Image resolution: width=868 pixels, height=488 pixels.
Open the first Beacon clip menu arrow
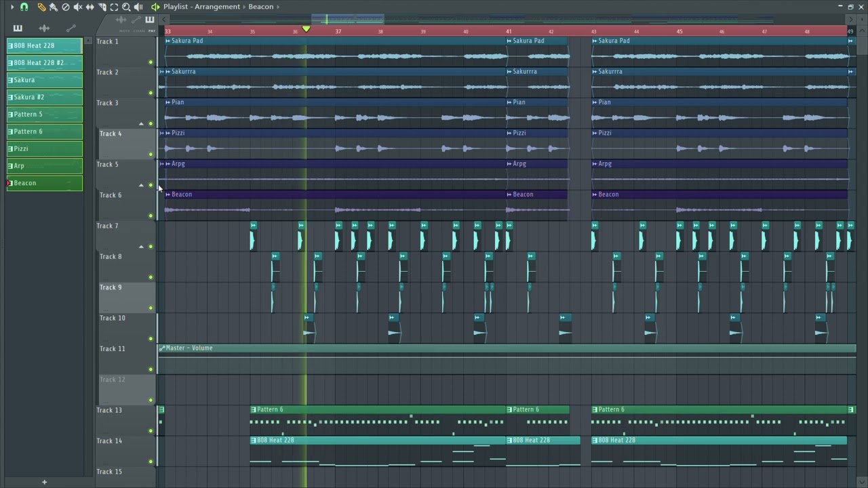168,195
